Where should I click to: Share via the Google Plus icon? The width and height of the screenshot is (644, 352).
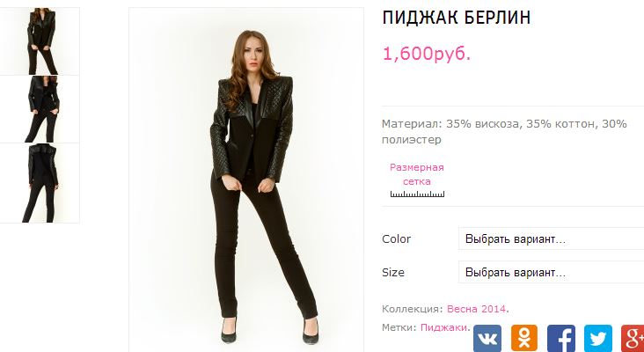tap(633, 339)
